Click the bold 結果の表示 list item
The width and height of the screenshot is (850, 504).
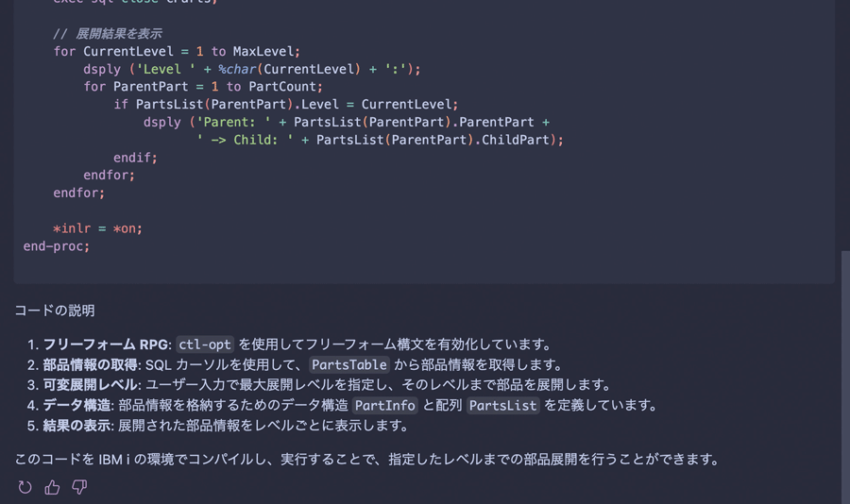[x=76, y=426]
